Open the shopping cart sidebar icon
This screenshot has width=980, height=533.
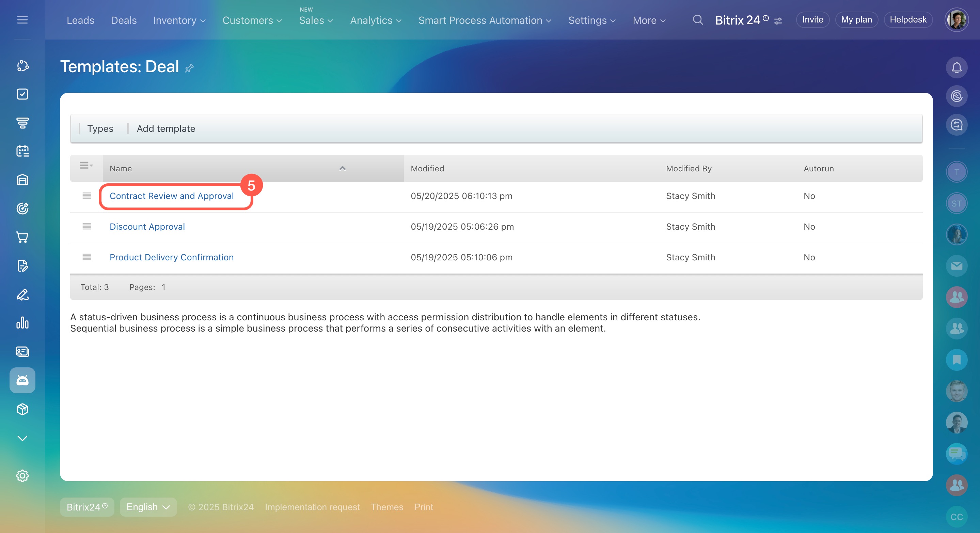tap(22, 237)
